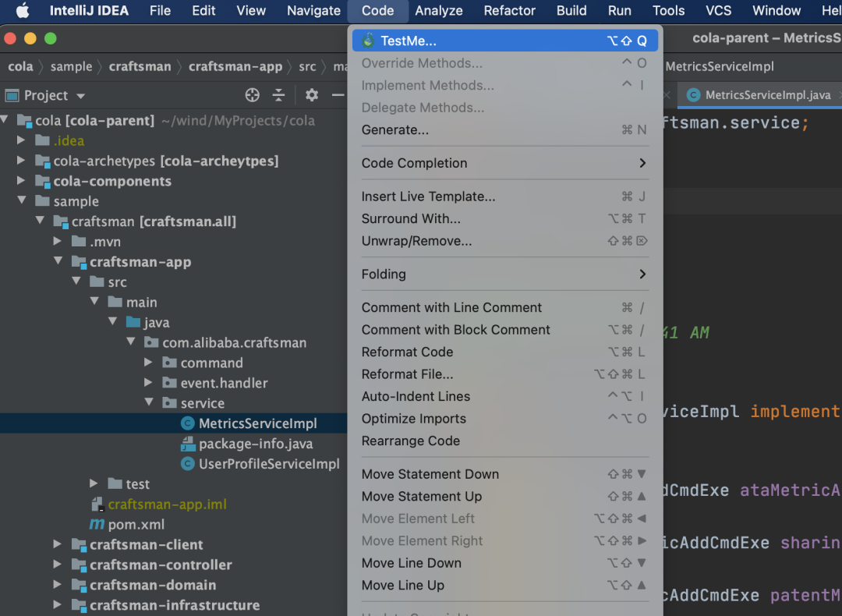Click the package-info.java file icon
The image size is (842, 616).
point(187,444)
